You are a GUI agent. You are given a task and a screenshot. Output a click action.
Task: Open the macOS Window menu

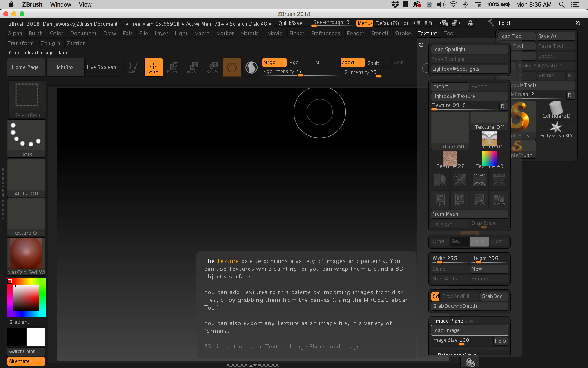[x=61, y=4]
